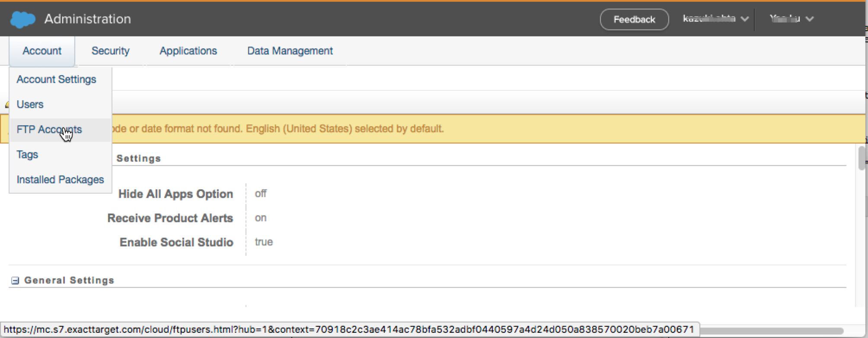The width and height of the screenshot is (868, 338).
Task: Choose Users in the Account menu
Action: 30,105
